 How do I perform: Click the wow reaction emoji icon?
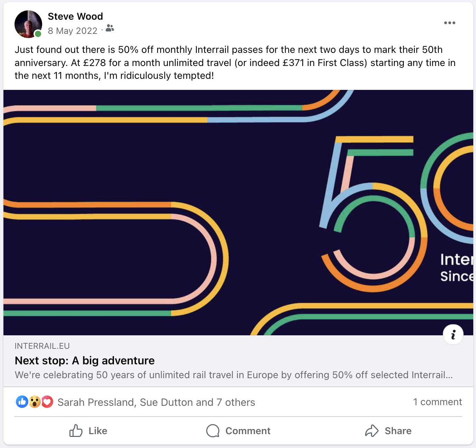pyautogui.click(x=35, y=402)
